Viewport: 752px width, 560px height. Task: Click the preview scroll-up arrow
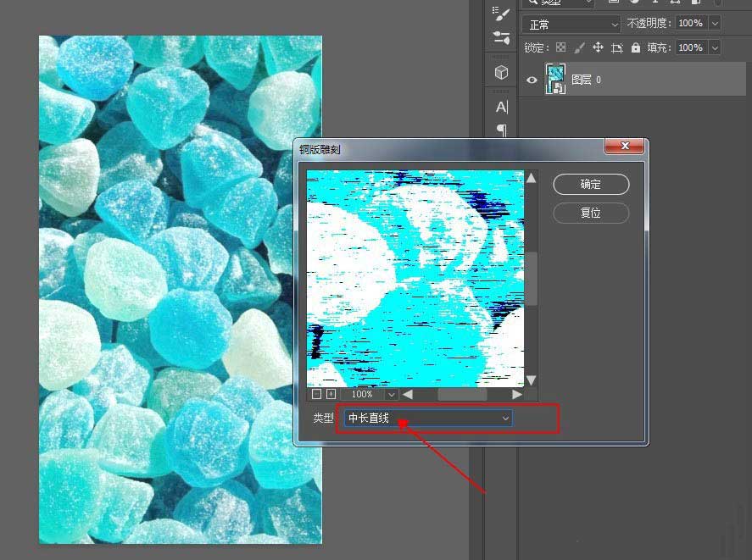pos(532,178)
